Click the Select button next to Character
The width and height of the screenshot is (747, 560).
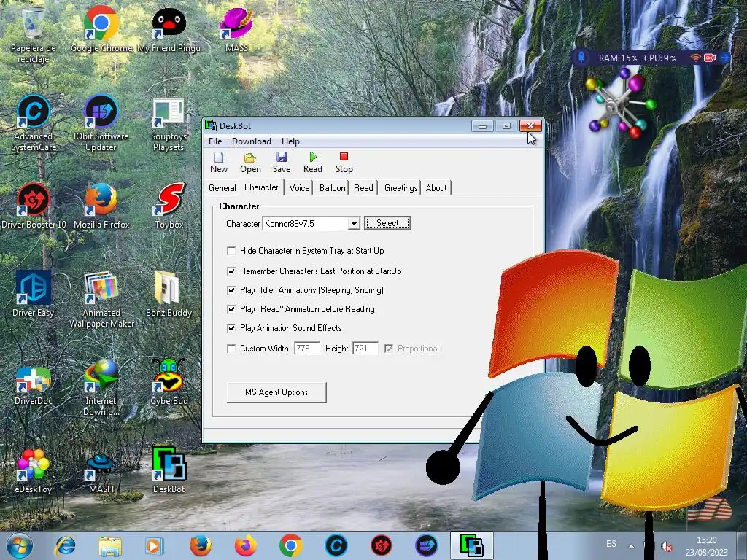click(x=387, y=223)
